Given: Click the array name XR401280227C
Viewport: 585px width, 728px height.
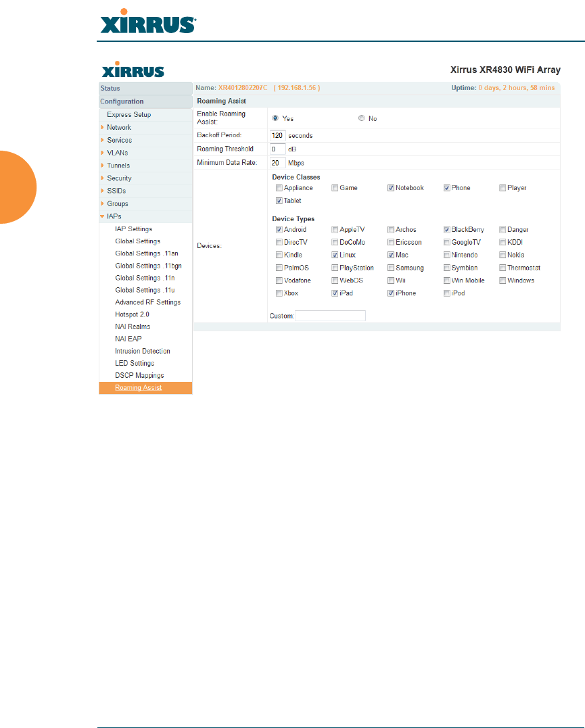Looking at the screenshot, I should tap(243, 88).
